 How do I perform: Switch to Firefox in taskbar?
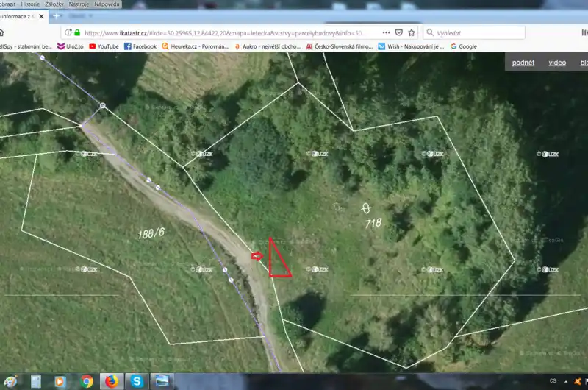(x=112, y=381)
